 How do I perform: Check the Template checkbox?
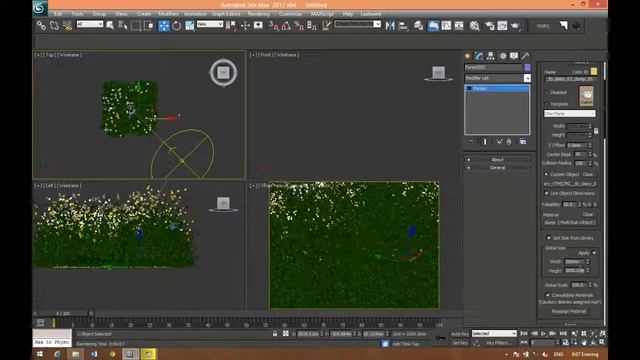point(547,104)
